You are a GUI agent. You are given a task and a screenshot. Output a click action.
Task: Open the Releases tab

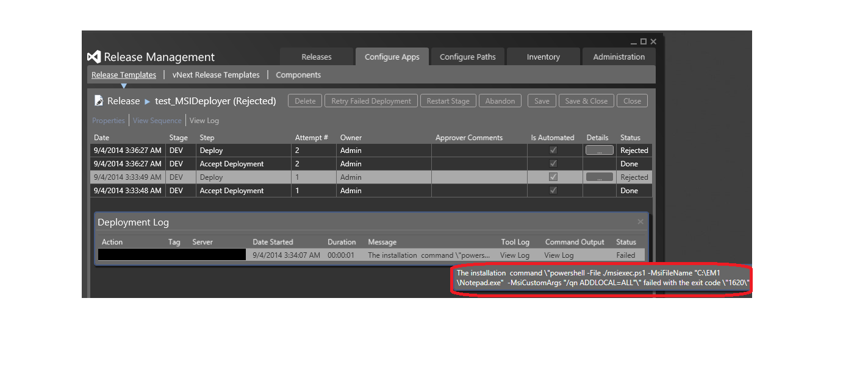tap(317, 57)
